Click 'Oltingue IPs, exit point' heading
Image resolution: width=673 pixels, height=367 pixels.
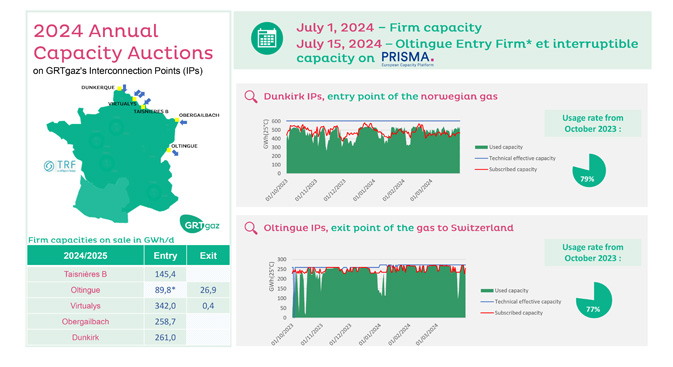(388, 228)
